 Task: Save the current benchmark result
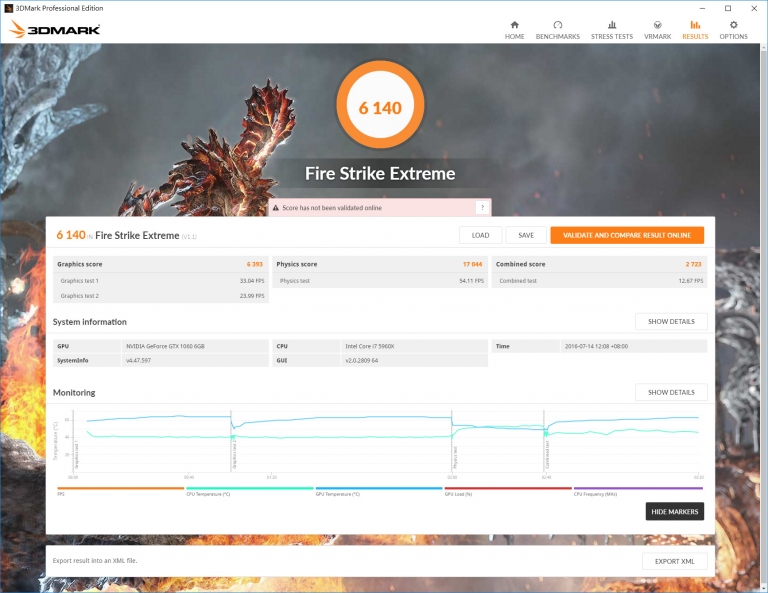(526, 235)
